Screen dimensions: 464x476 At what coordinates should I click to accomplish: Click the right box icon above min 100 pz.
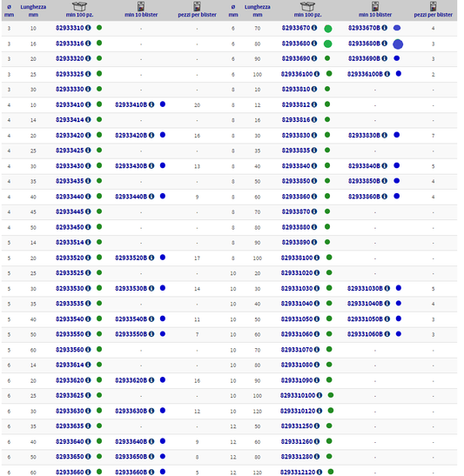click(307, 6)
